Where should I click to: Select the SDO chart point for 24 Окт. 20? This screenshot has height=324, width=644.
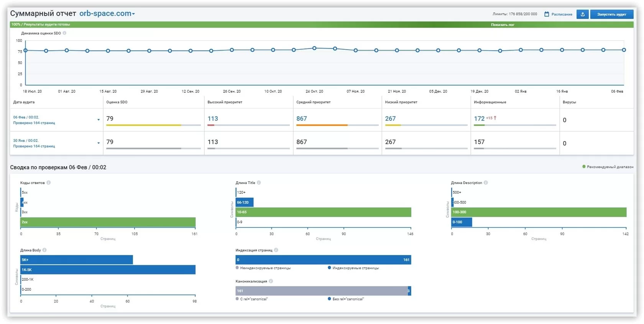tap(314, 48)
